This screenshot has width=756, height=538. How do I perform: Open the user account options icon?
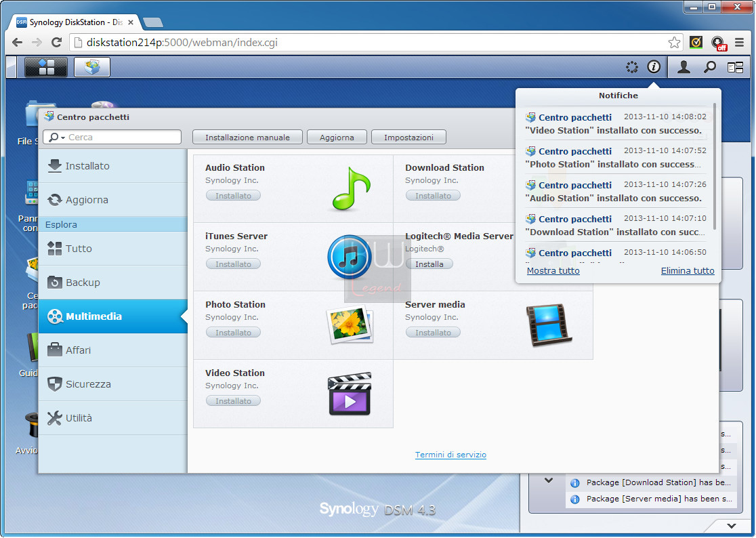[684, 67]
